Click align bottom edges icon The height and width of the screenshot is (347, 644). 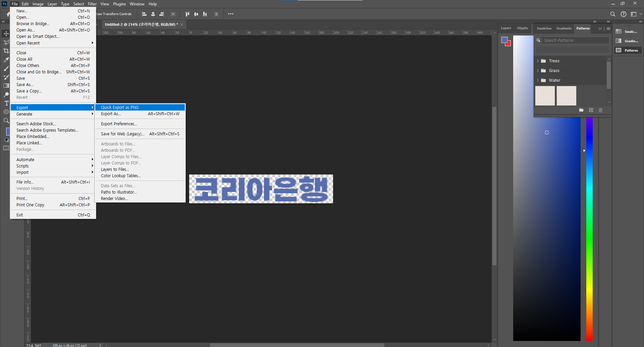[x=205, y=14]
